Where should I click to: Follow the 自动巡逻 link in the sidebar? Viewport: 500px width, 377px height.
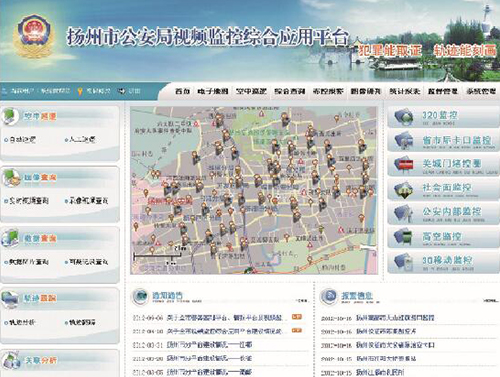(x=22, y=140)
